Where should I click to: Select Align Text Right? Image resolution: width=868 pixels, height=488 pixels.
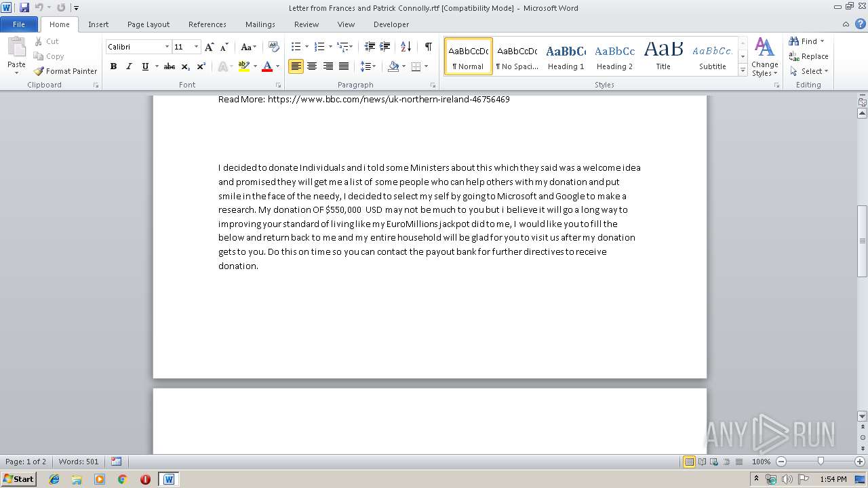[328, 66]
